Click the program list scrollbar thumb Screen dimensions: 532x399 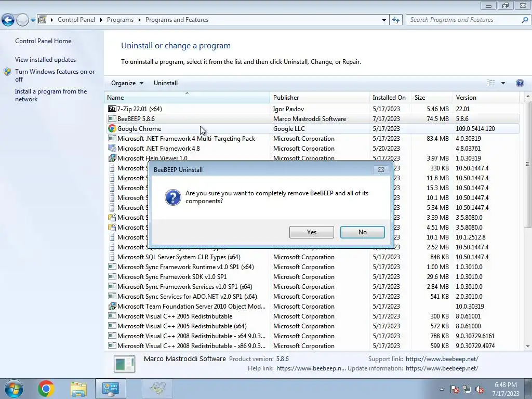pos(528,165)
